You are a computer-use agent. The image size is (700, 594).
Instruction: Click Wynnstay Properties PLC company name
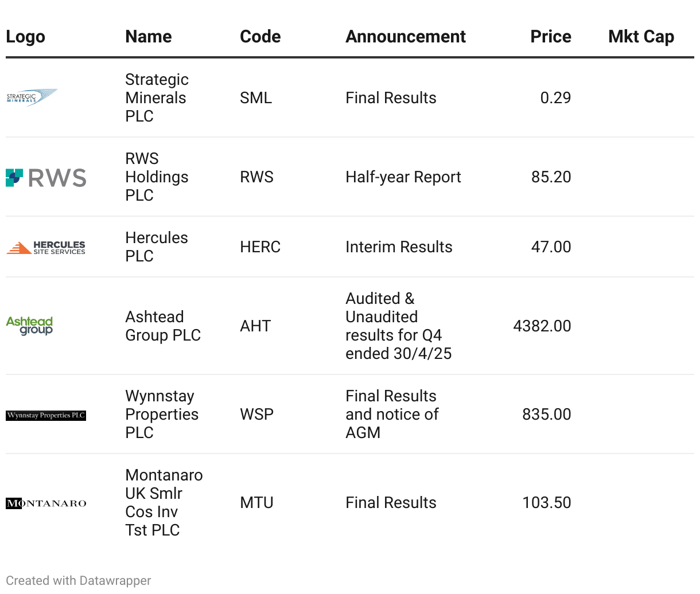pyautogui.click(x=162, y=414)
